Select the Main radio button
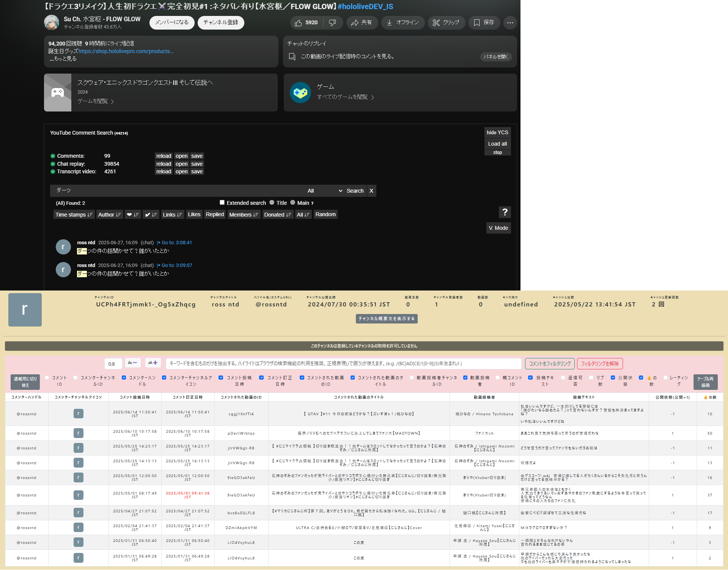The image size is (728, 570). (292, 203)
